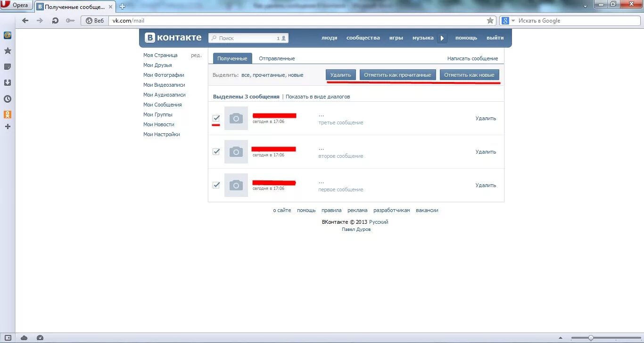Click Отметить как новые button
644x343 pixels.
469,75
